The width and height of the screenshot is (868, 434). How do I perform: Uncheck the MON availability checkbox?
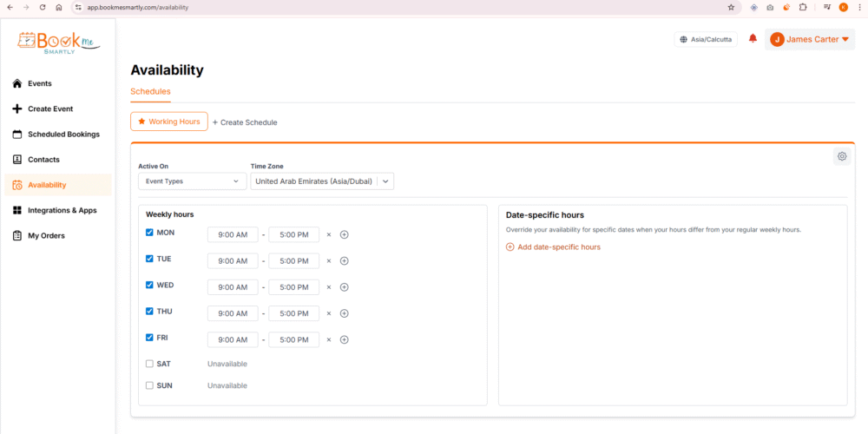(149, 233)
